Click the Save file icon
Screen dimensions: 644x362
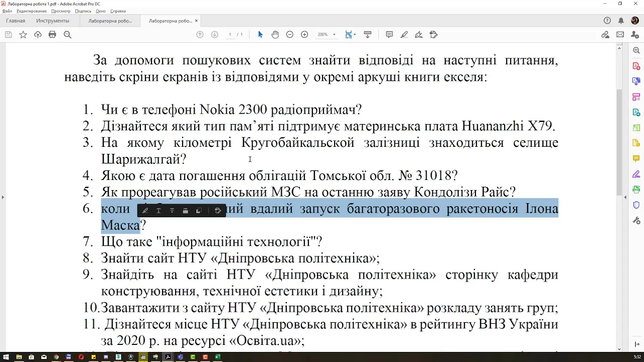point(8,35)
